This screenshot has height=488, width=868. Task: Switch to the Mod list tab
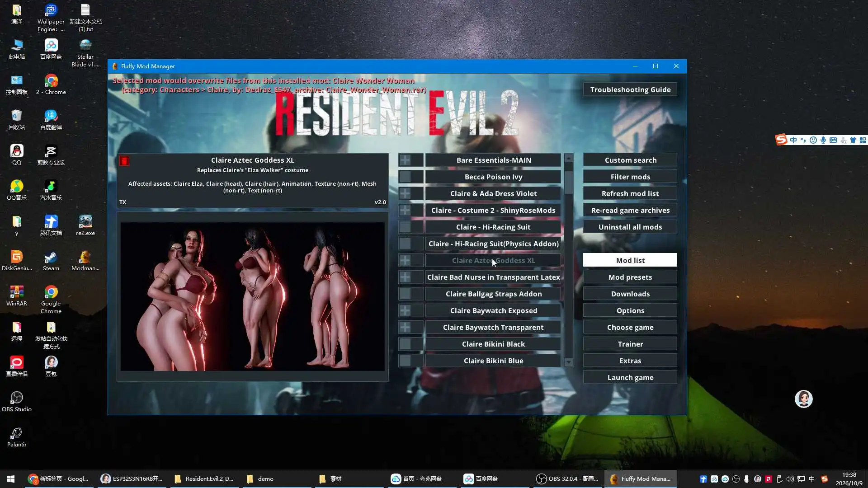tap(630, 260)
